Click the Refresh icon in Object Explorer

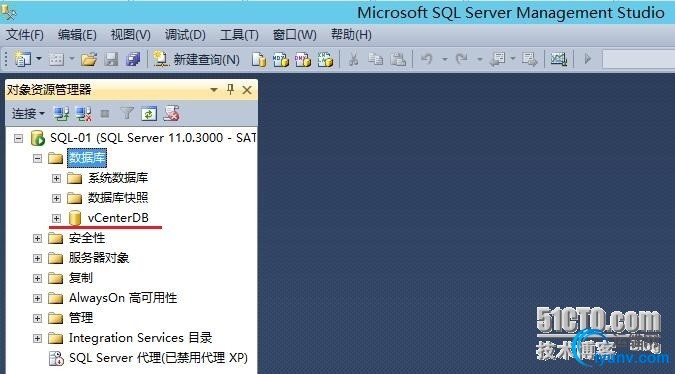[x=149, y=114]
